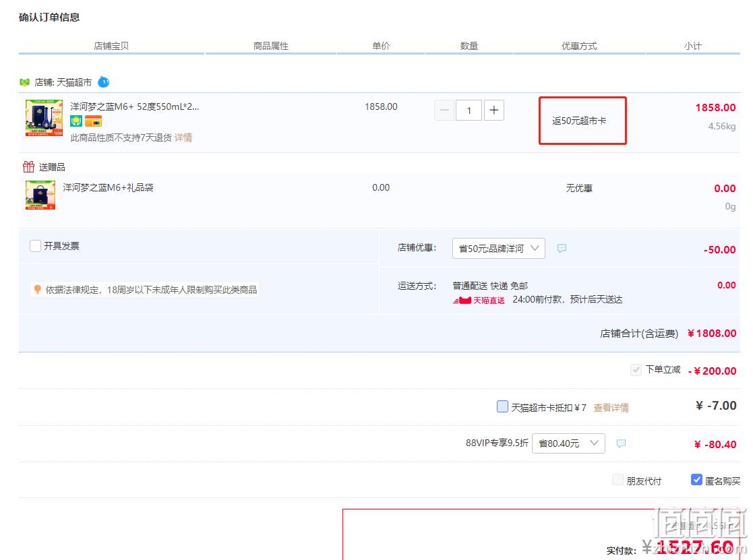Click the store name 店铺: 天猫超市
Screen dimensions: 753x560
63,82
